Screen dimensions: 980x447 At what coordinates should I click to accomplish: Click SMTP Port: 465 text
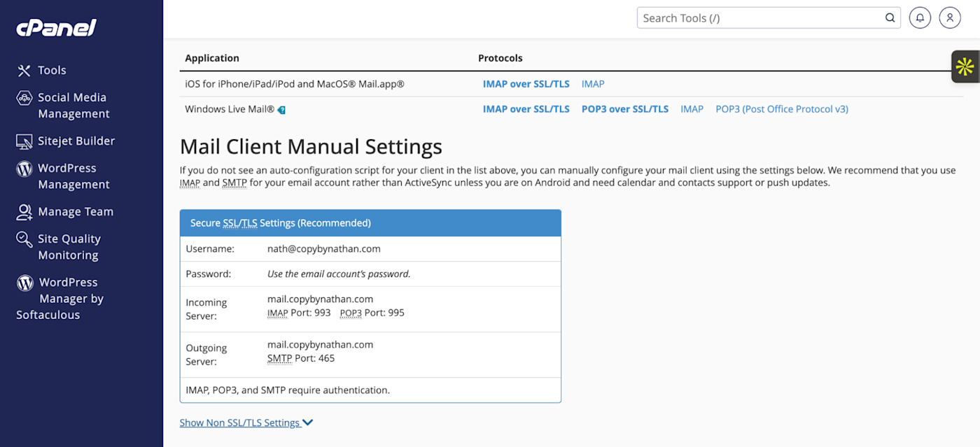(301, 358)
